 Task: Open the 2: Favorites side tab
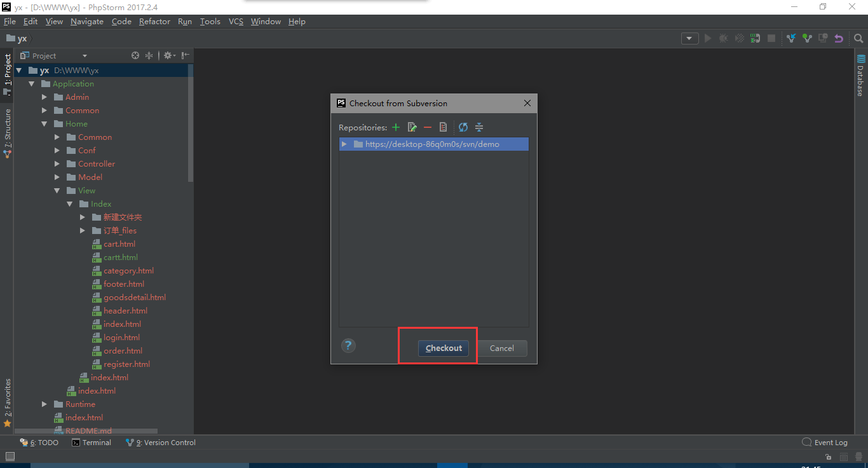tap(7, 403)
